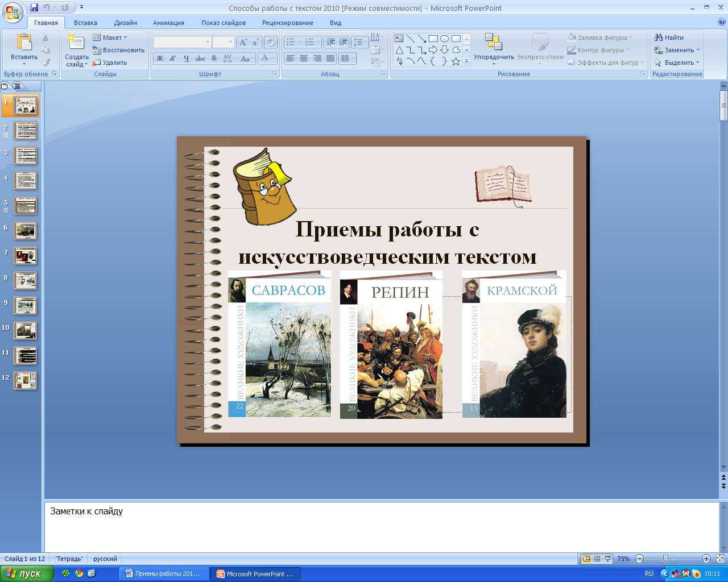Open the Рецензирование ribbon tab
Screen dimensions: 728x582
click(x=288, y=23)
